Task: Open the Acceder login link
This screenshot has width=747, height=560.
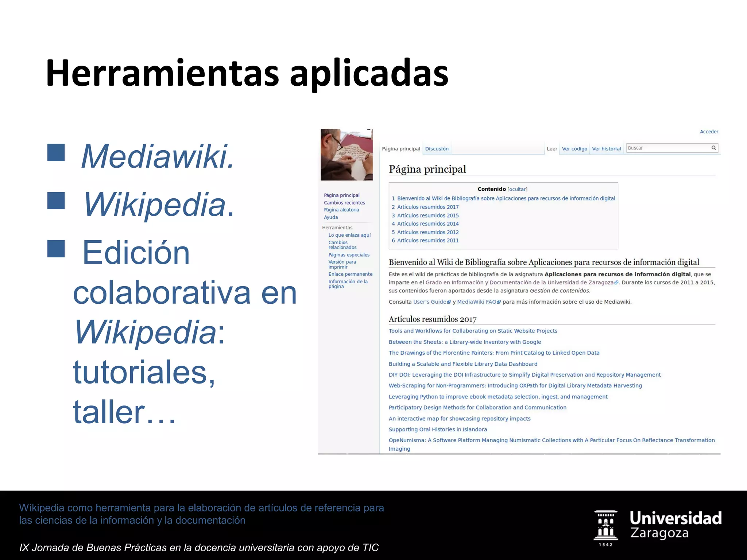Action: click(709, 132)
